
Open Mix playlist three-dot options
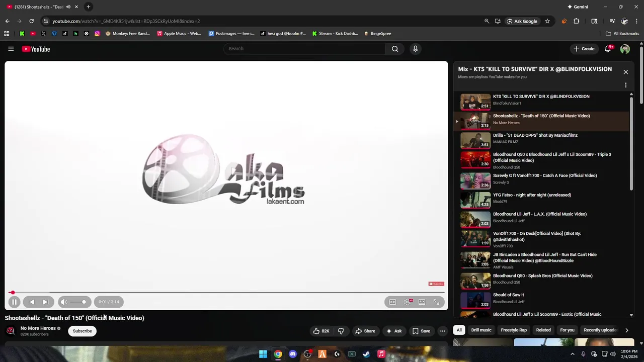[625, 85]
